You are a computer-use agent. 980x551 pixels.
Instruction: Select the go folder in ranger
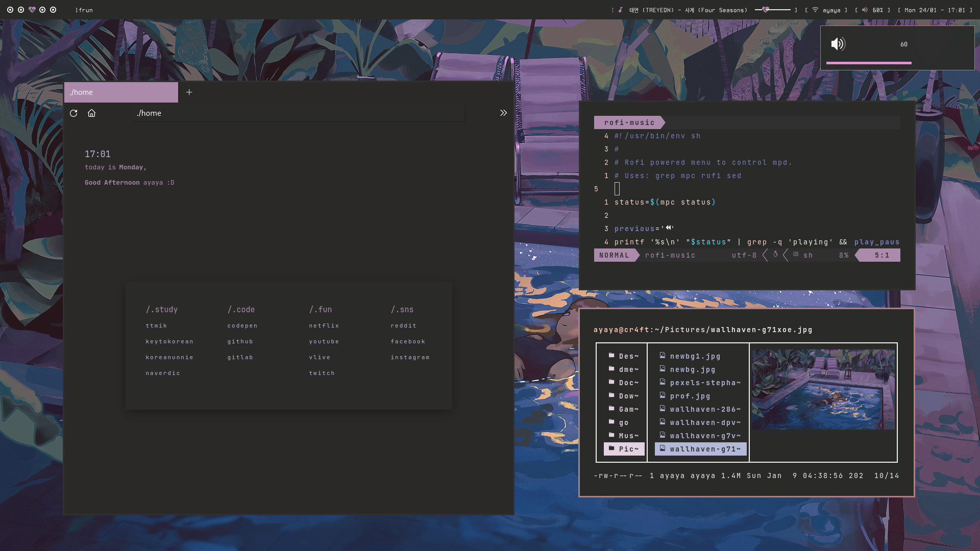pyautogui.click(x=624, y=422)
